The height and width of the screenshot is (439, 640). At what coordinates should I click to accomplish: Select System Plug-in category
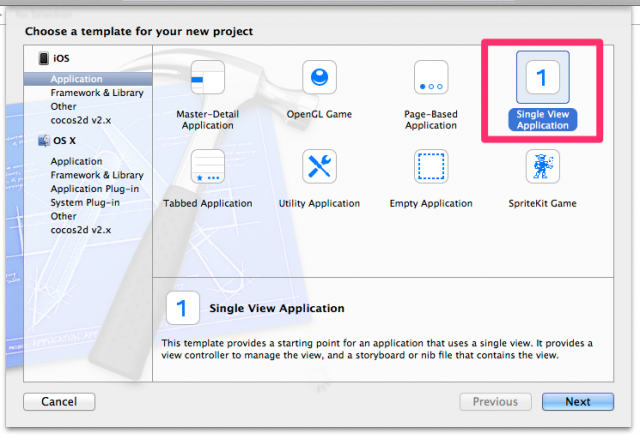pyautogui.click(x=88, y=202)
